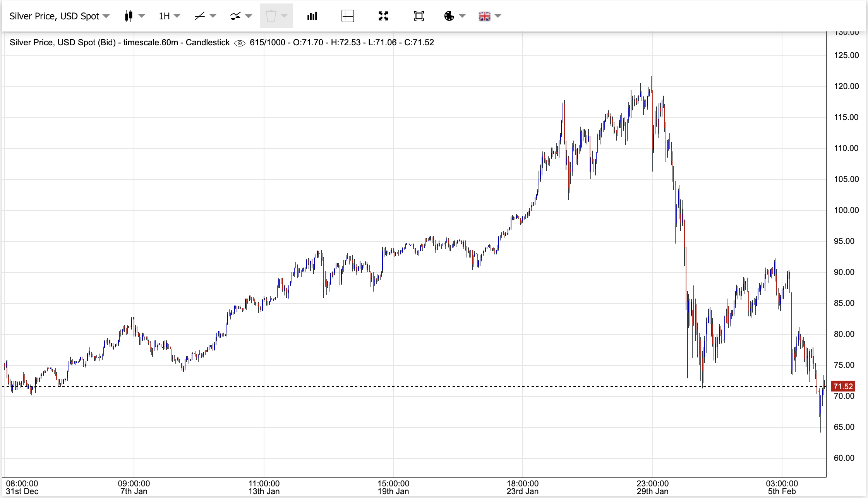The width and height of the screenshot is (868, 498).
Task: Click the Silver Price Candlestick series legend
Action: pos(119,43)
